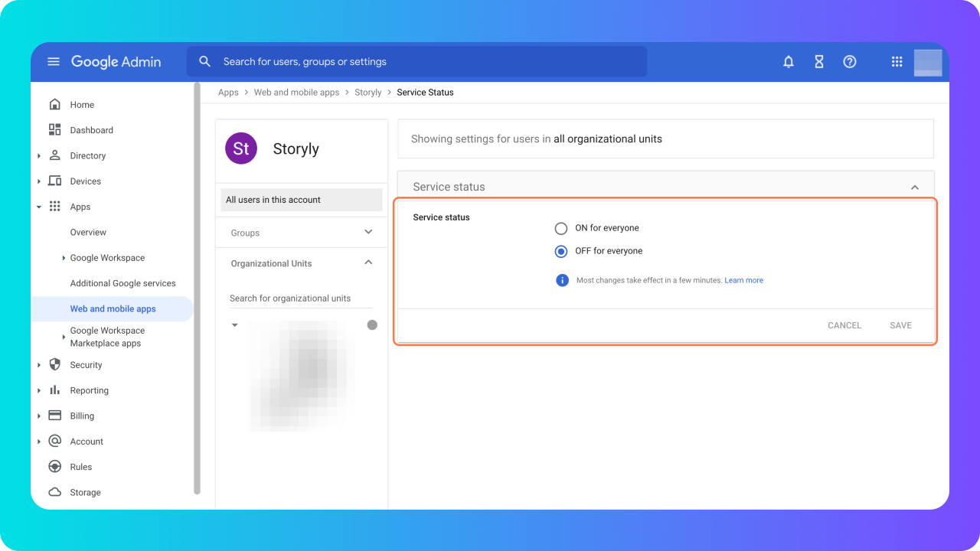
Task: Click the search magnifier icon
Action: (204, 61)
